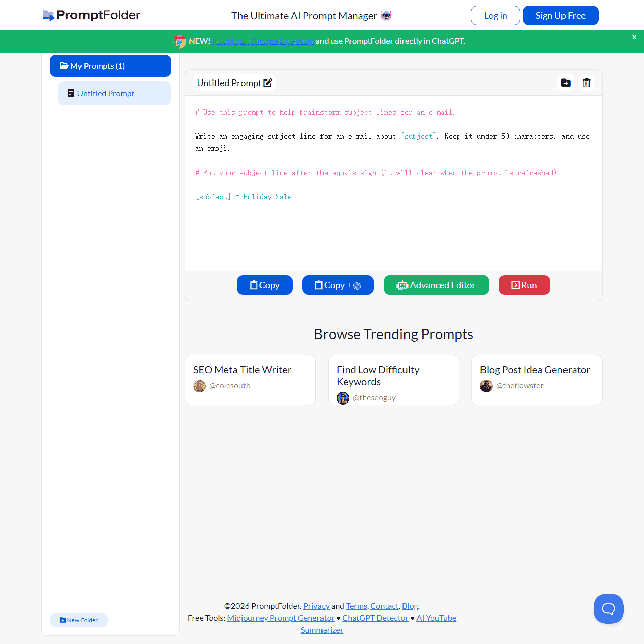
Task: Open the Advanced Editor
Action: [x=436, y=285]
